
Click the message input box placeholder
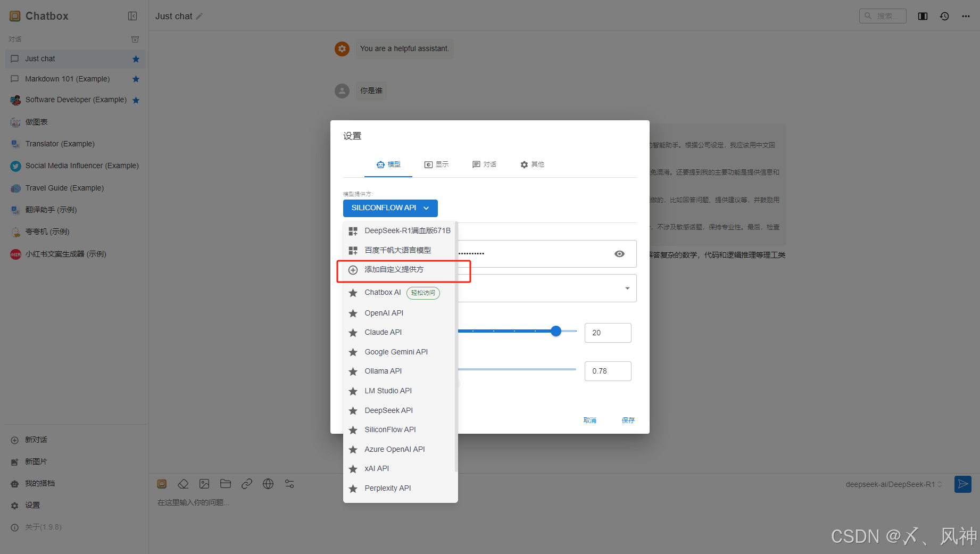click(193, 502)
